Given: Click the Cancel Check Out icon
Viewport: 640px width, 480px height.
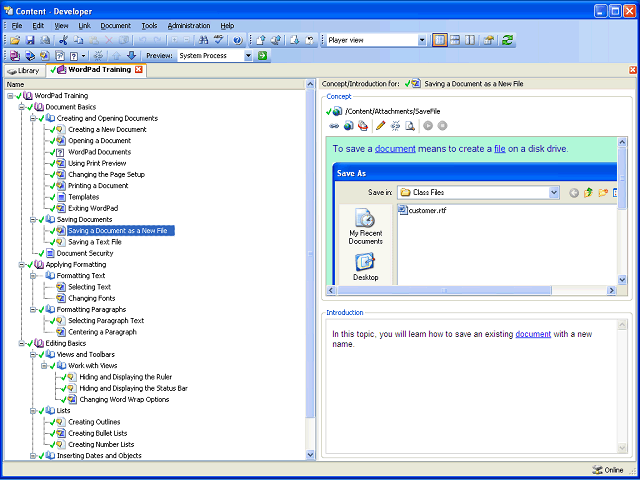Looking at the screenshot, I should (309, 40).
